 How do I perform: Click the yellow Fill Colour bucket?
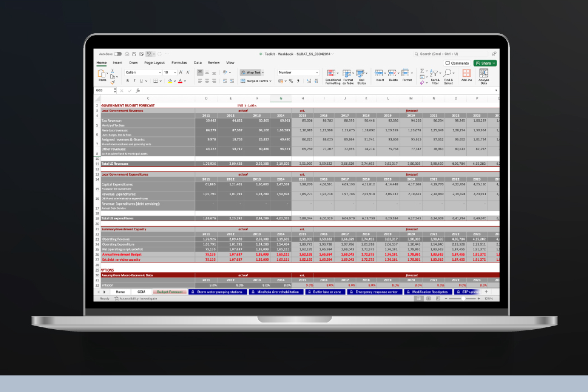coord(170,81)
